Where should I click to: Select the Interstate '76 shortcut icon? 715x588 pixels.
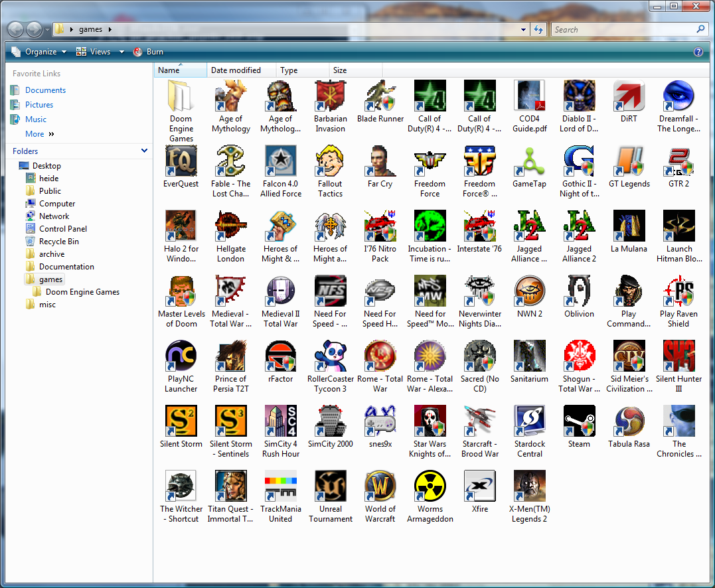[x=480, y=226]
